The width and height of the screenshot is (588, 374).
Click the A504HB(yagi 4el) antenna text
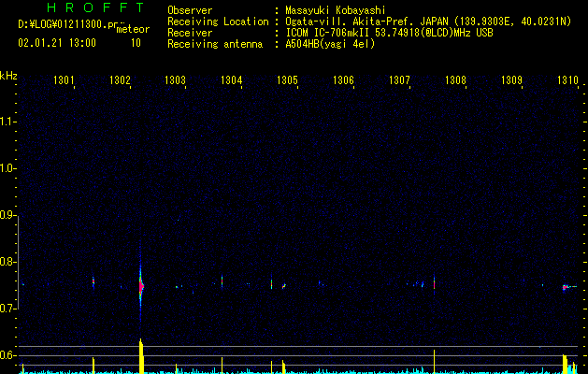coord(330,44)
